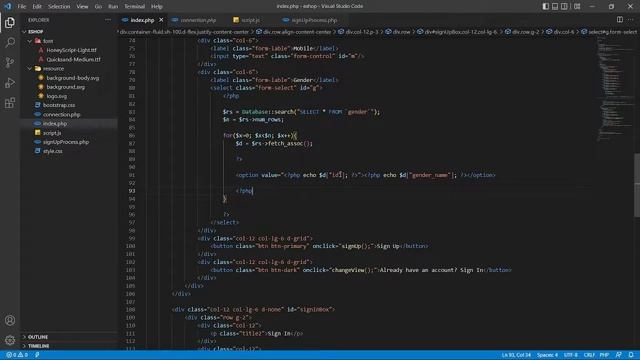Open the File menu
Viewport: 640px width, 360px height.
[x=22, y=7]
